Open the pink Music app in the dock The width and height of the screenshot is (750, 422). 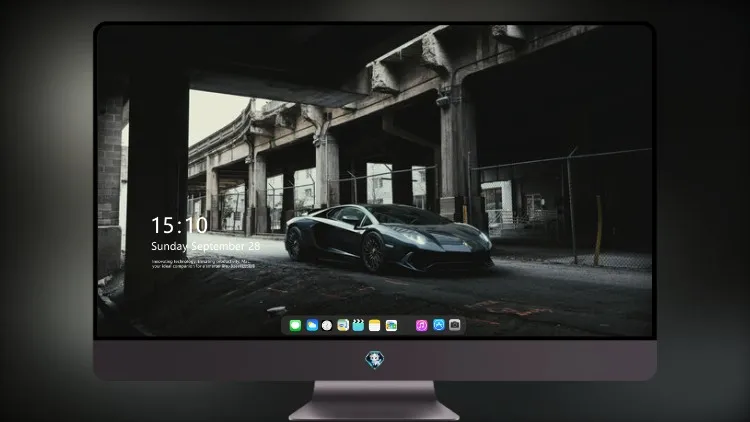tap(421, 325)
